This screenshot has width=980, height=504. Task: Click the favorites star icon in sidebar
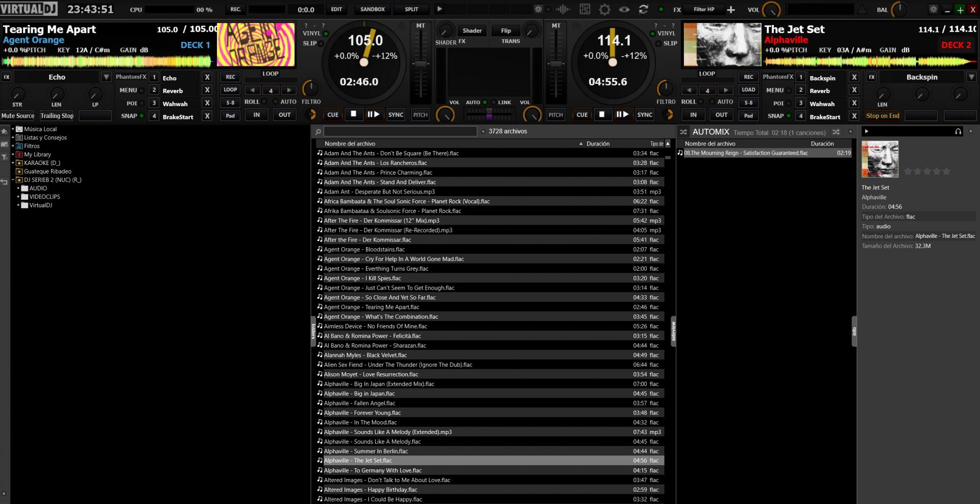[5, 132]
